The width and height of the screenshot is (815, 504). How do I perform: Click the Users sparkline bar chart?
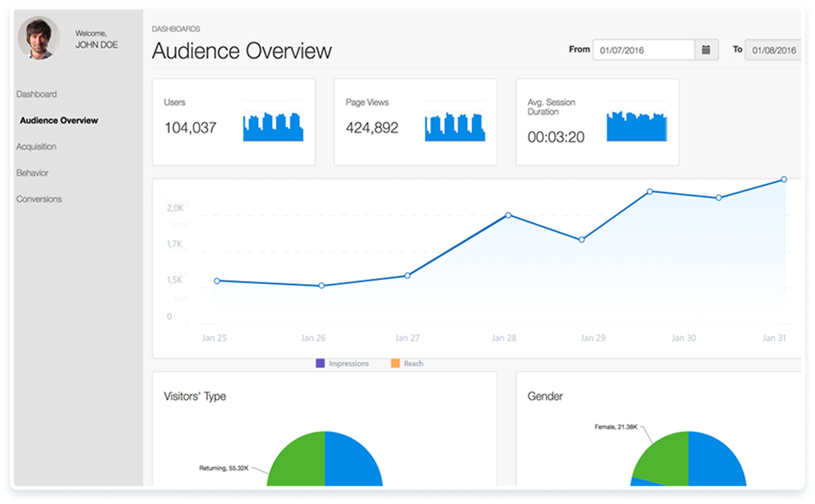click(x=273, y=127)
